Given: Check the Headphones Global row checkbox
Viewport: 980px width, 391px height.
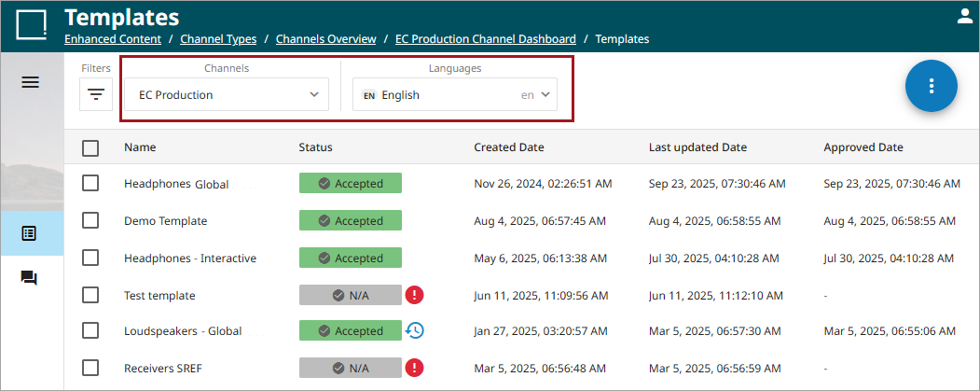Looking at the screenshot, I should (90, 184).
